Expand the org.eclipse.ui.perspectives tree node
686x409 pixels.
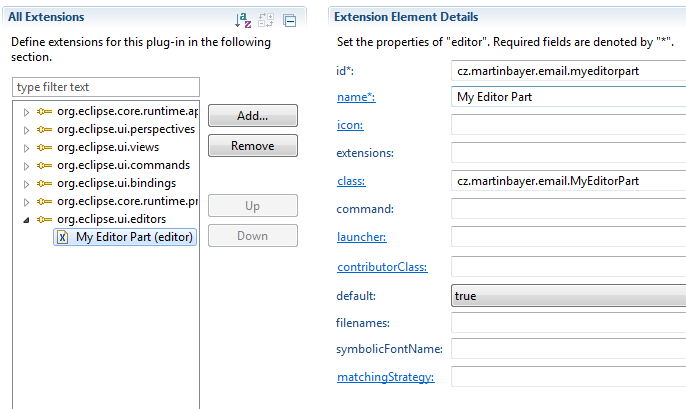pyautogui.click(x=26, y=130)
